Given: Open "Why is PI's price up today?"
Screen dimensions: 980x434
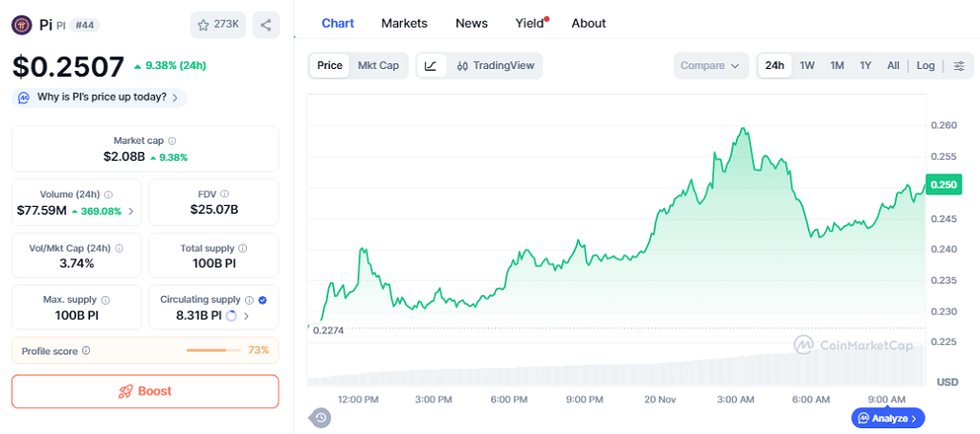Looking at the screenshot, I should click(x=100, y=97).
